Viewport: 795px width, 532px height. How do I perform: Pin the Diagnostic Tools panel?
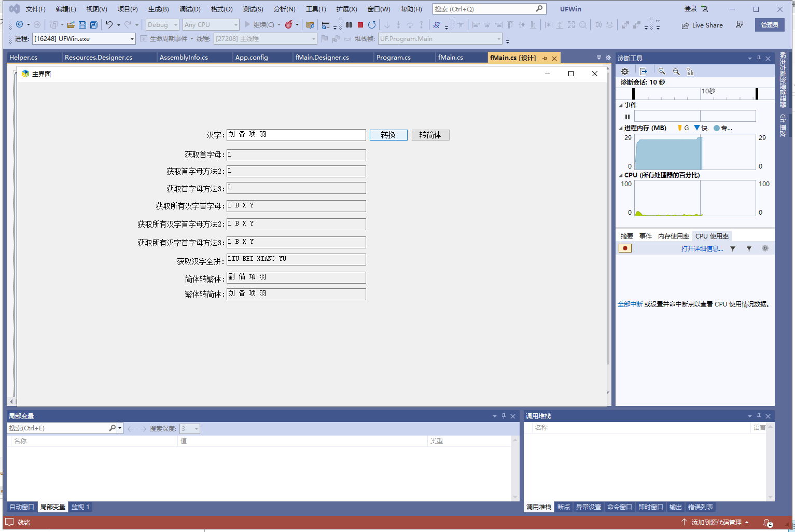pos(759,58)
